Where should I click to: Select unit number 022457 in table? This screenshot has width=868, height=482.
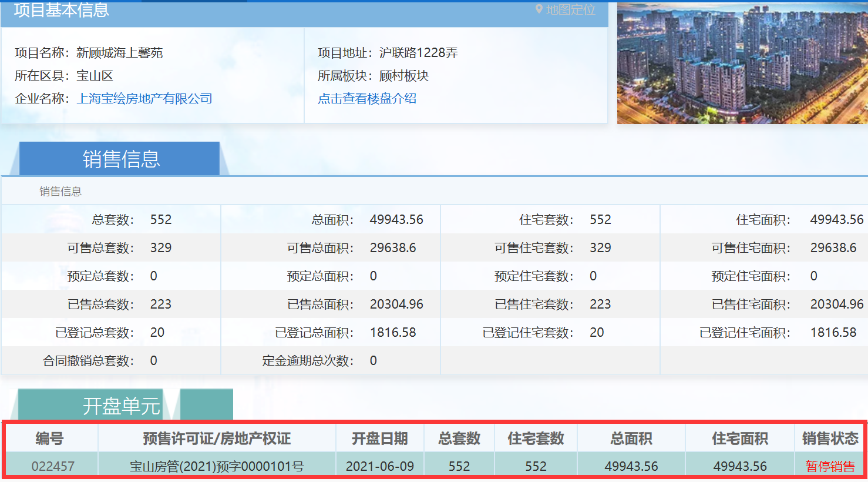[x=53, y=467]
